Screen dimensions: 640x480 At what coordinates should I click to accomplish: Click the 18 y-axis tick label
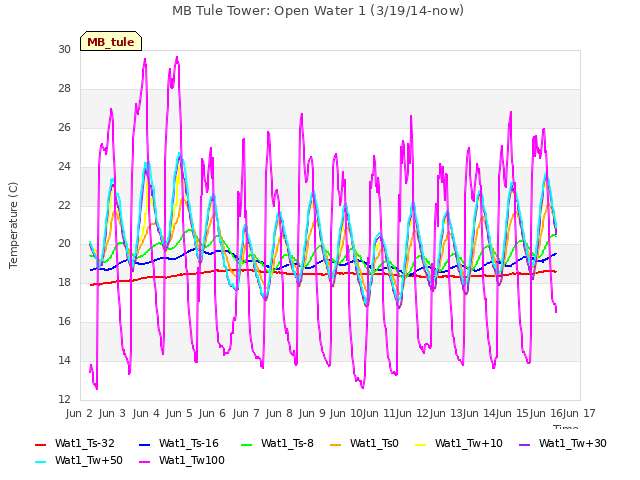(64, 282)
